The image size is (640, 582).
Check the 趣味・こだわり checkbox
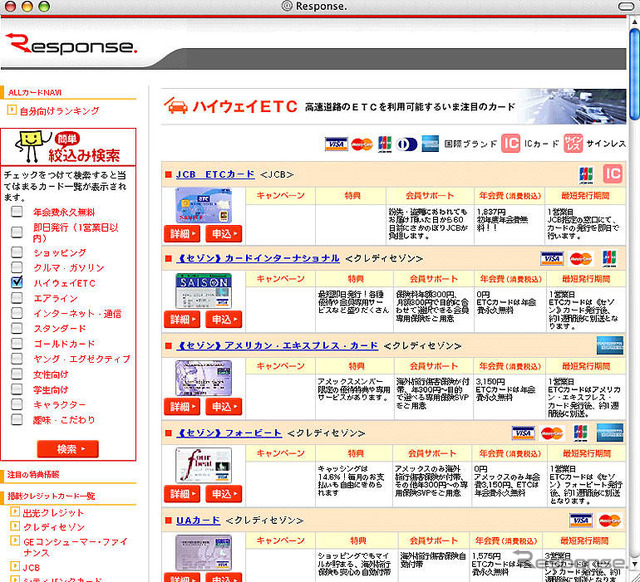point(17,419)
